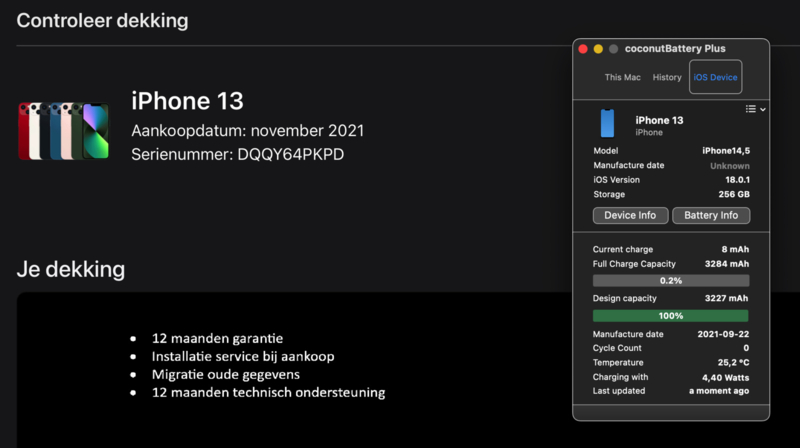The width and height of the screenshot is (800, 448).
Task: Switch to the This Mac tab
Action: (622, 78)
